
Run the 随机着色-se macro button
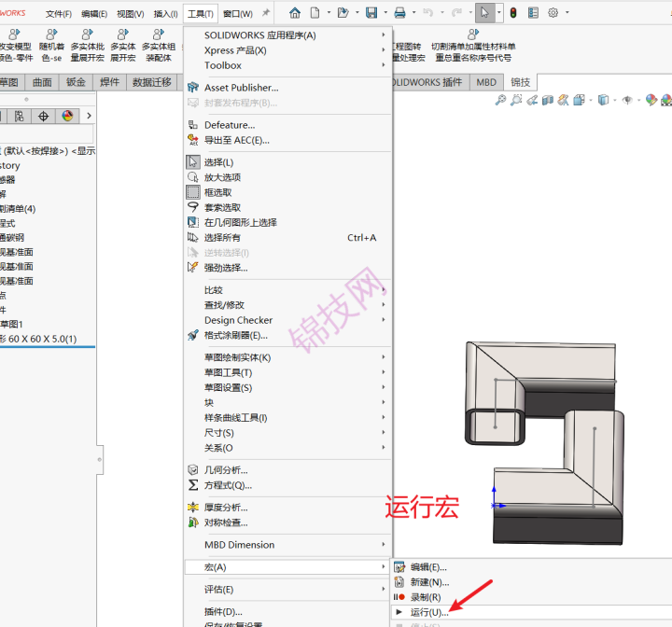[51, 46]
